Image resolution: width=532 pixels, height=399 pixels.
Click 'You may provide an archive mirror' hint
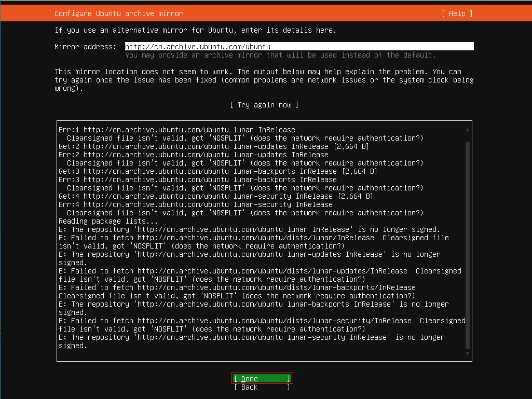click(281, 55)
